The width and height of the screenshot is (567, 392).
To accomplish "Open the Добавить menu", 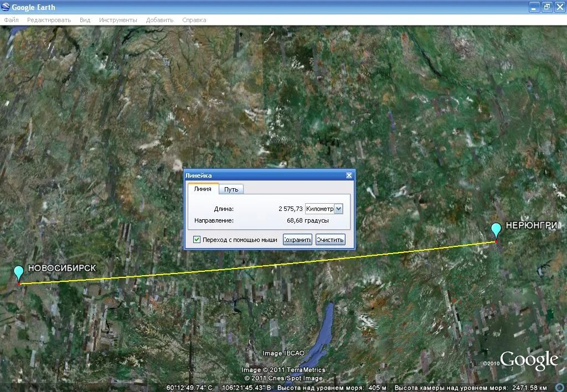I will (x=159, y=20).
